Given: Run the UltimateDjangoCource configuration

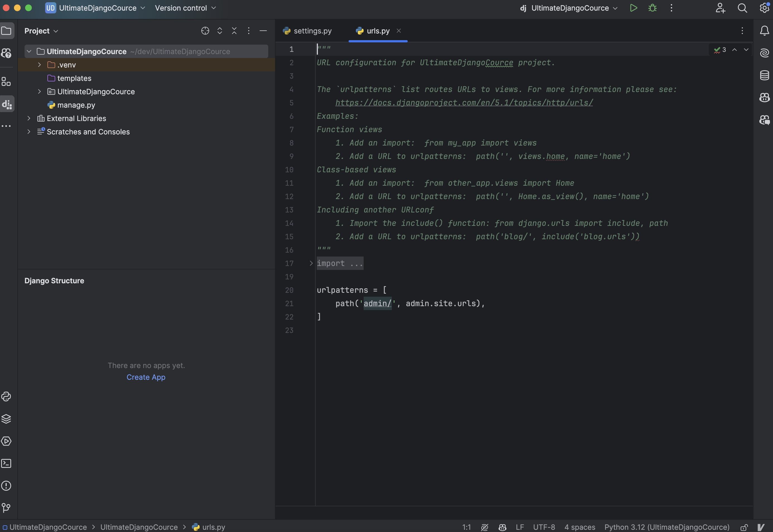Looking at the screenshot, I should coord(633,8).
